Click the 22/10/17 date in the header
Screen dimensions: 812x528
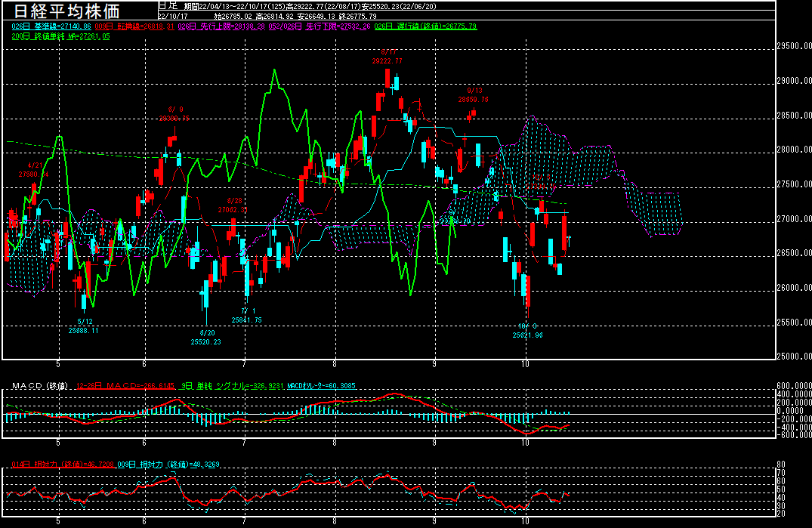(172, 16)
